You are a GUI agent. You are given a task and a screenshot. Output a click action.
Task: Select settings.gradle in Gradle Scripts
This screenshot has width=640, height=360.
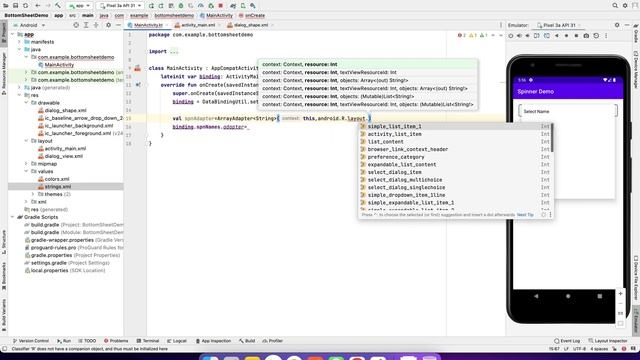coord(48,263)
